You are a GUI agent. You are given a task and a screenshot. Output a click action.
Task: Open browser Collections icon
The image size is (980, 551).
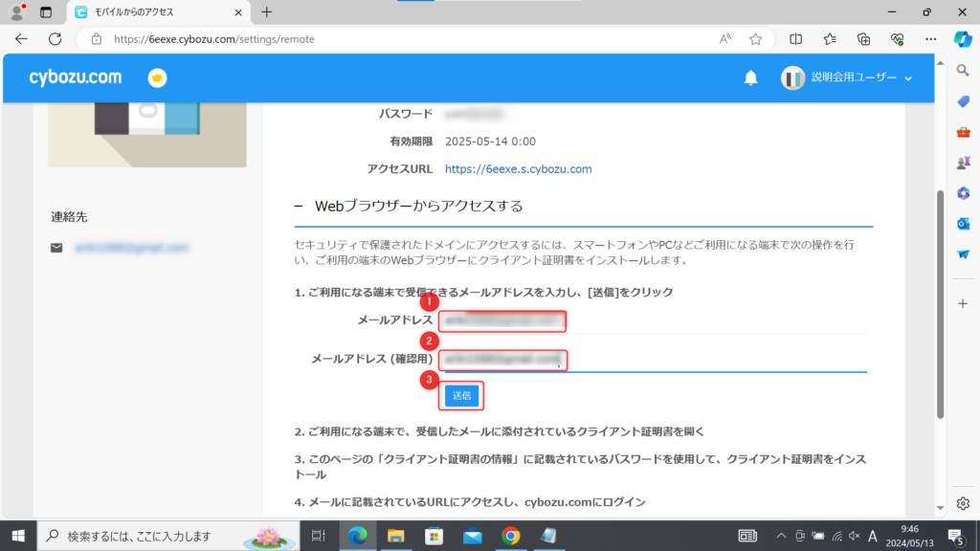[x=863, y=39]
